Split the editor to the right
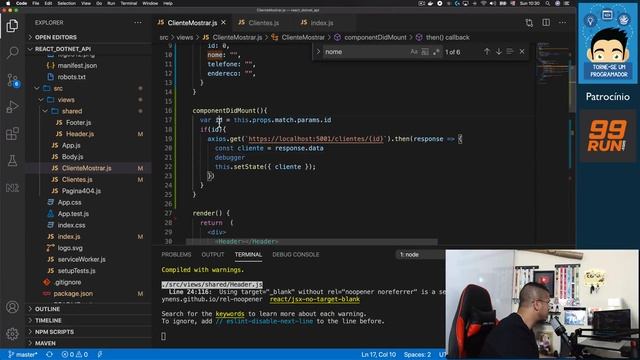The width and height of the screenshot is (640, 360). tap(546, 22)
